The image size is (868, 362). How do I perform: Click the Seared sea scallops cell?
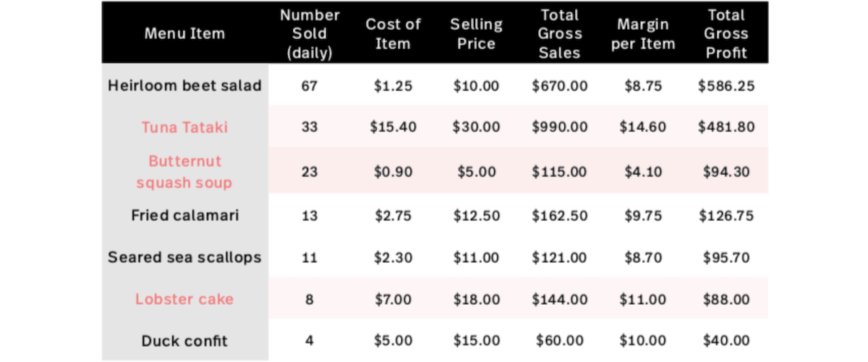tap(184, 257)
